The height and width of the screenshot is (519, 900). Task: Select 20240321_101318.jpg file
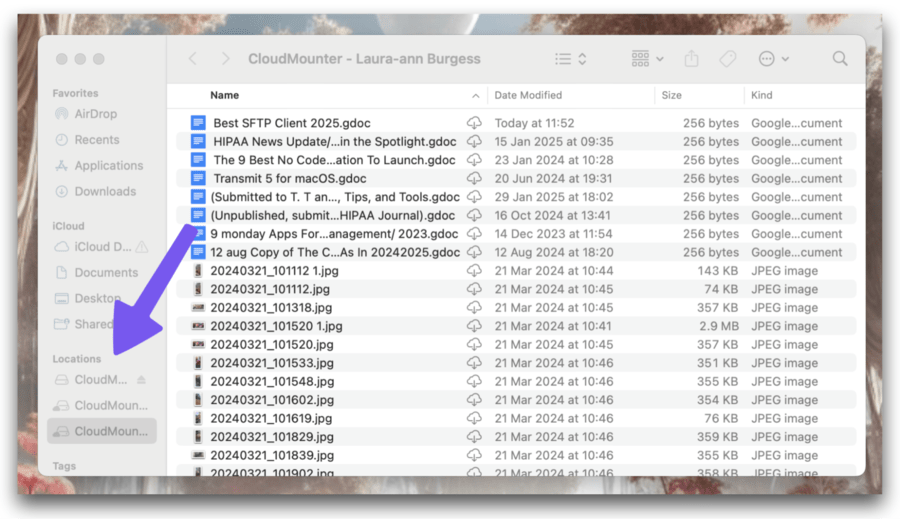coord(271,308)
